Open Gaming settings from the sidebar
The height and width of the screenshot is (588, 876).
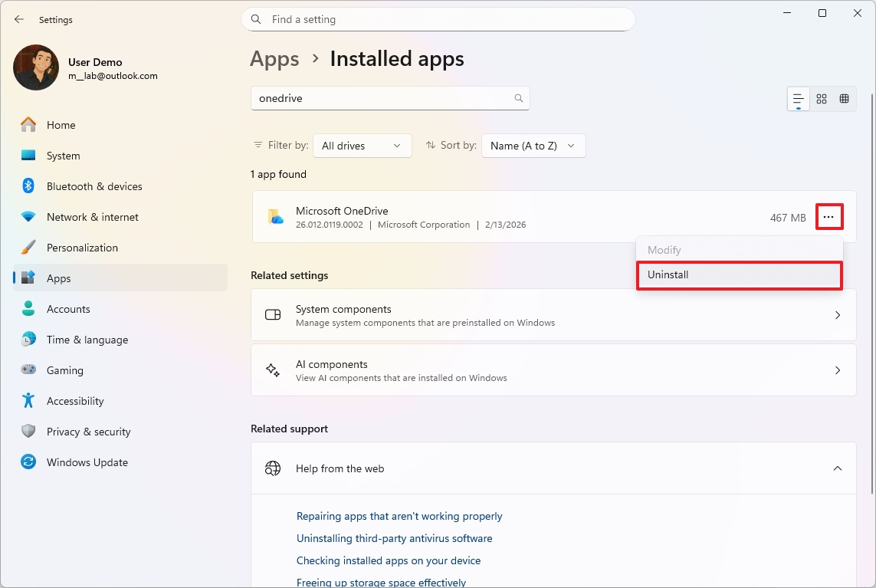(65, 370)
